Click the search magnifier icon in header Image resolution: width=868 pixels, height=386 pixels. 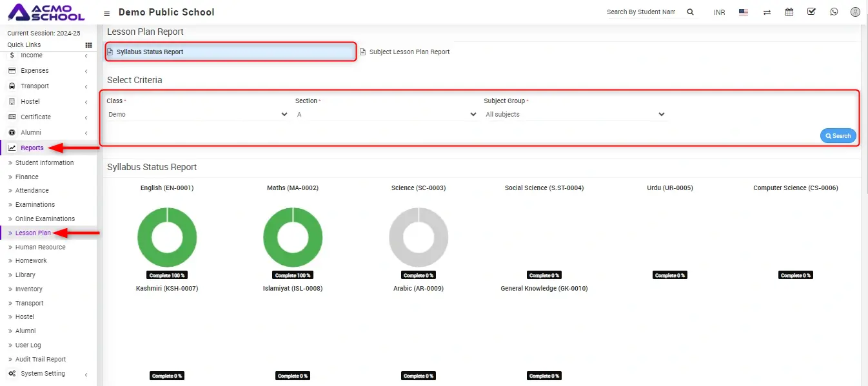click(690, 12)
